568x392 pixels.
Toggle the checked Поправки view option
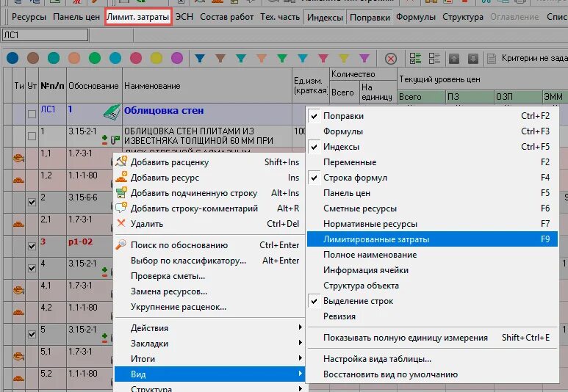tap(432, 116)
